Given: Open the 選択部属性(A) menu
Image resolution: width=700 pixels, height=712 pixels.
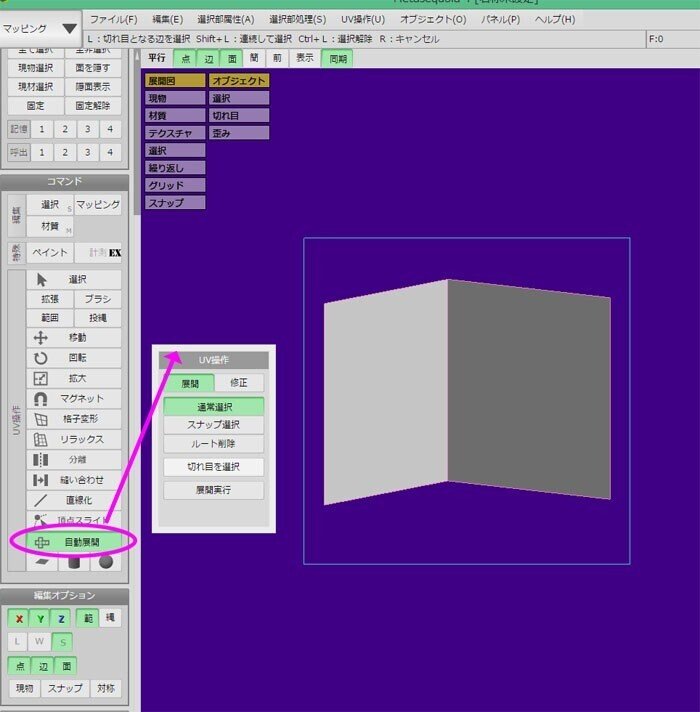Looking at the screenshot, I should tap(226, 20).
